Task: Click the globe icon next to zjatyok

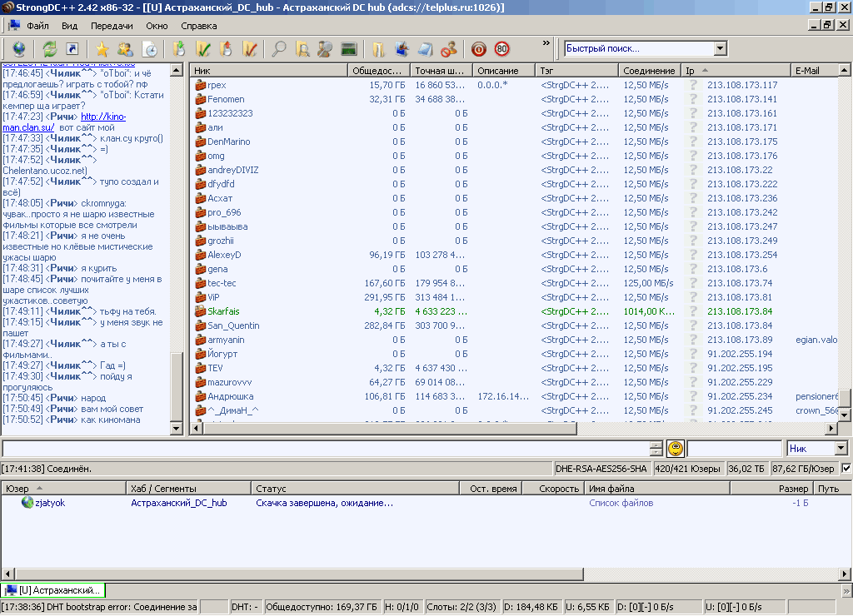Action: click(x=27, y=503)
